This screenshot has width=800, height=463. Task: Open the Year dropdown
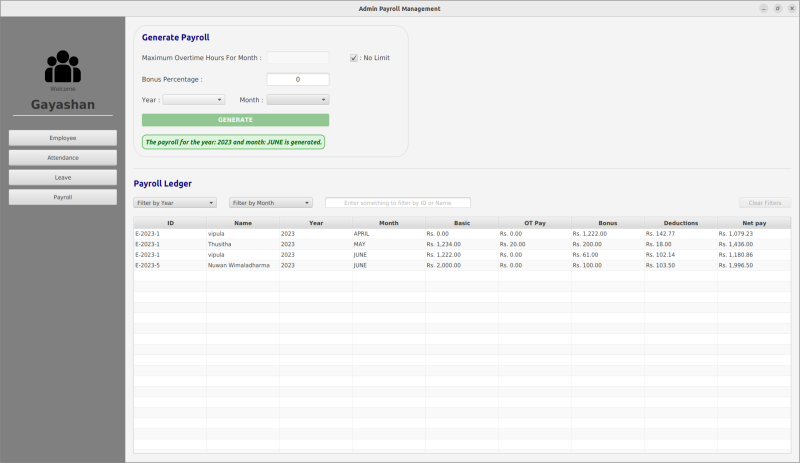pos(194,100)
